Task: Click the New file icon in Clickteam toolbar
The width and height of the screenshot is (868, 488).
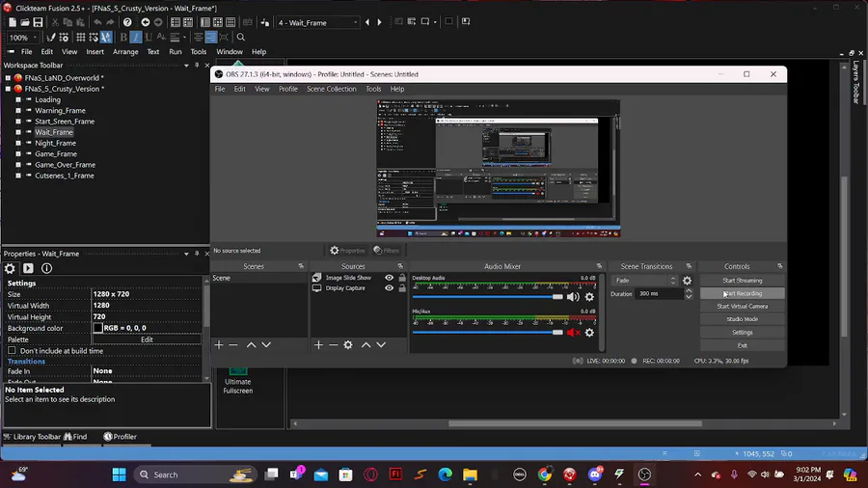Action: point(13,22)
